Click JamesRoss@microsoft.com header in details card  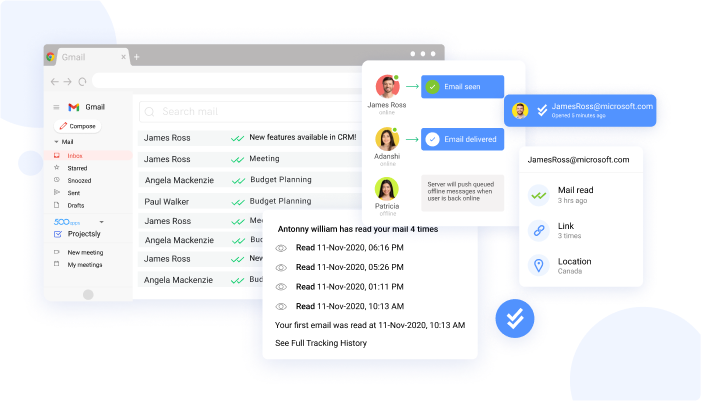(x=578, y=160)
